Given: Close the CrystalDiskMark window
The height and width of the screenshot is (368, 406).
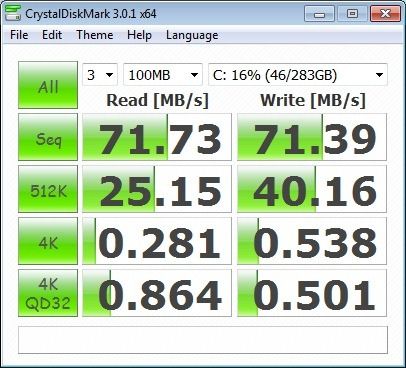Looking at the screenshot, I should pos(385,14).
